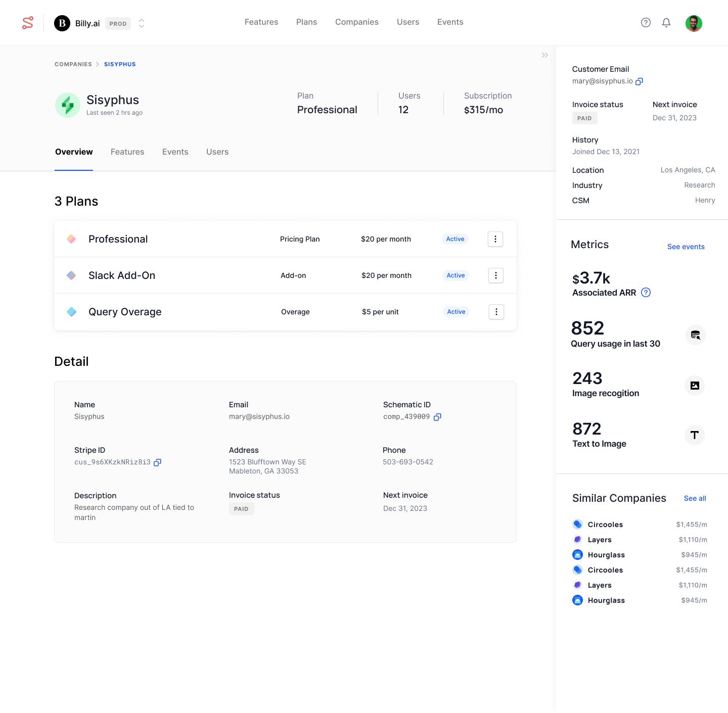Open the Billy.ai environment switcher

point(142,23)
